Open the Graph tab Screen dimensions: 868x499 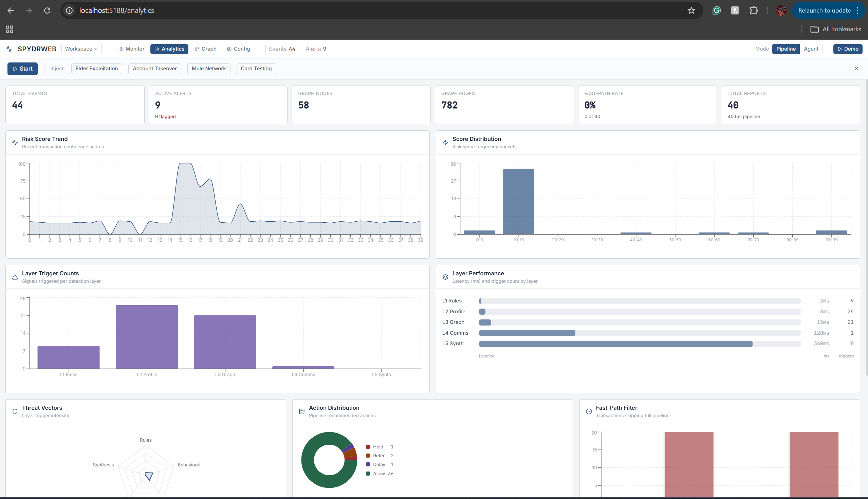tap(205, 49)
